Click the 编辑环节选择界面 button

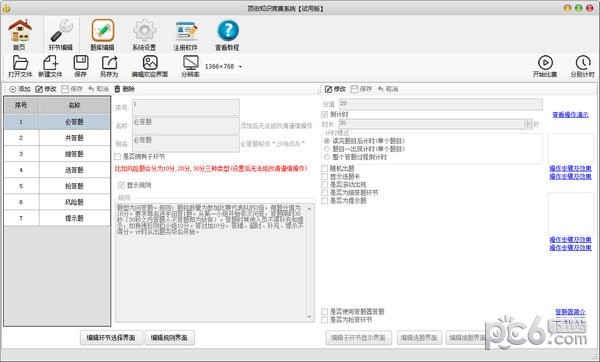pos(111,338)
